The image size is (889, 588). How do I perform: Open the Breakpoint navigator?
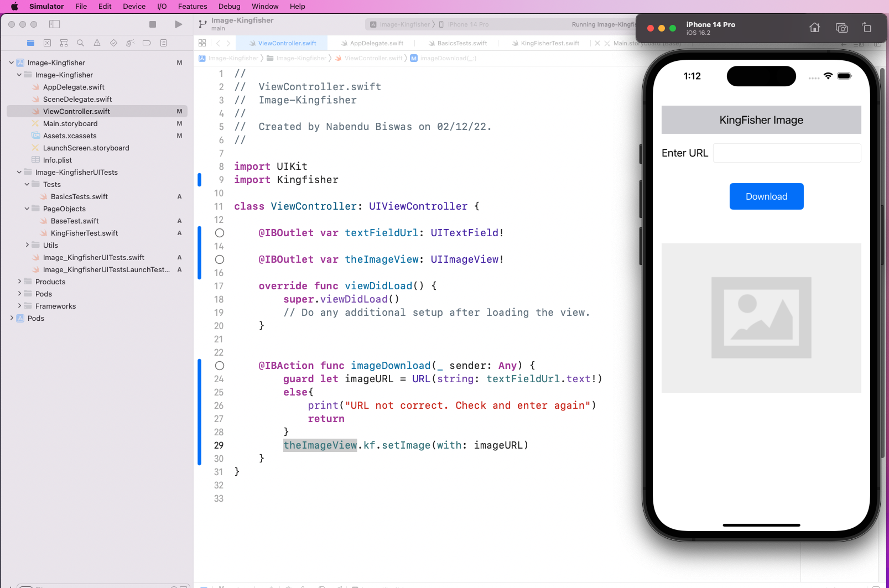pyautogui.click(x=147, y=43)
